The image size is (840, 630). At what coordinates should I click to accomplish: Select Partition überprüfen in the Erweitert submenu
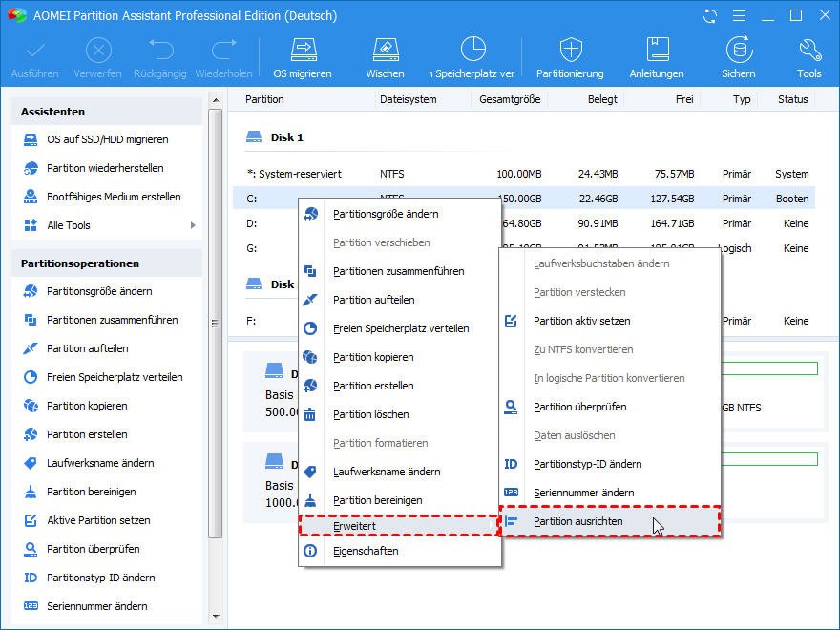click(x=610, y=408)
